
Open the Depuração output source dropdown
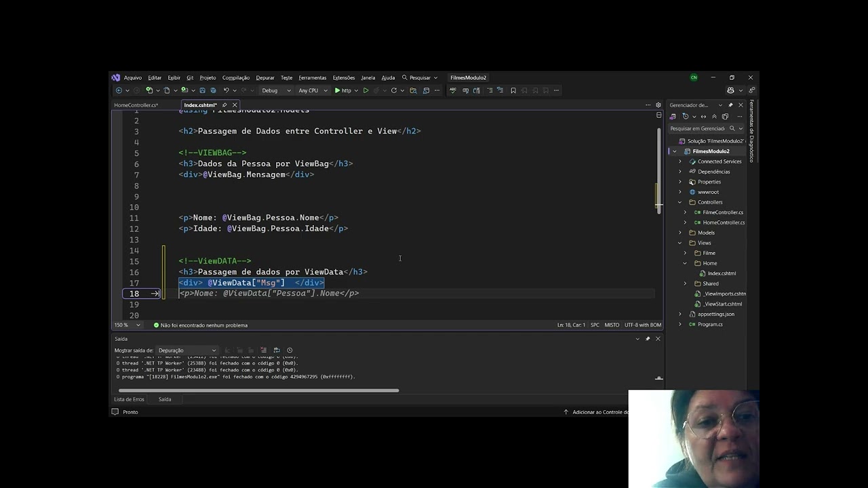187,350
